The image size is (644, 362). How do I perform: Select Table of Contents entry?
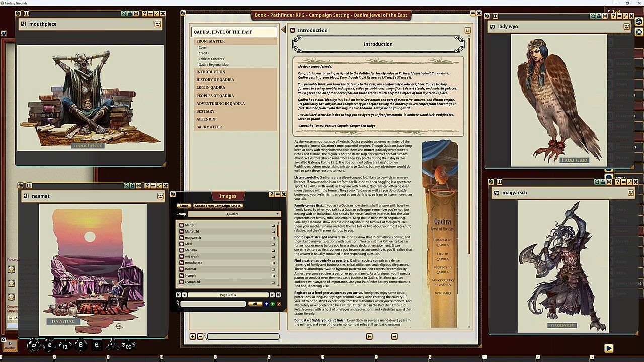[x=211, y=59]
